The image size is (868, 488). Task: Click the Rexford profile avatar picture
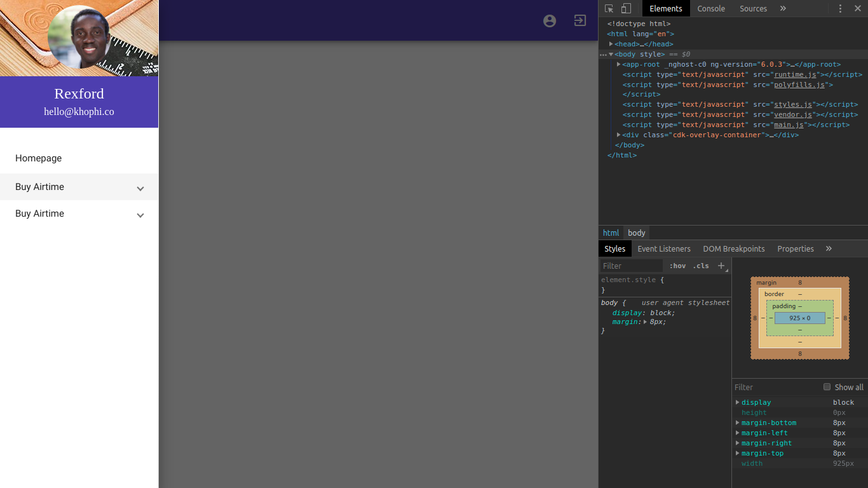pyautogui.click(x=79, y=37)
